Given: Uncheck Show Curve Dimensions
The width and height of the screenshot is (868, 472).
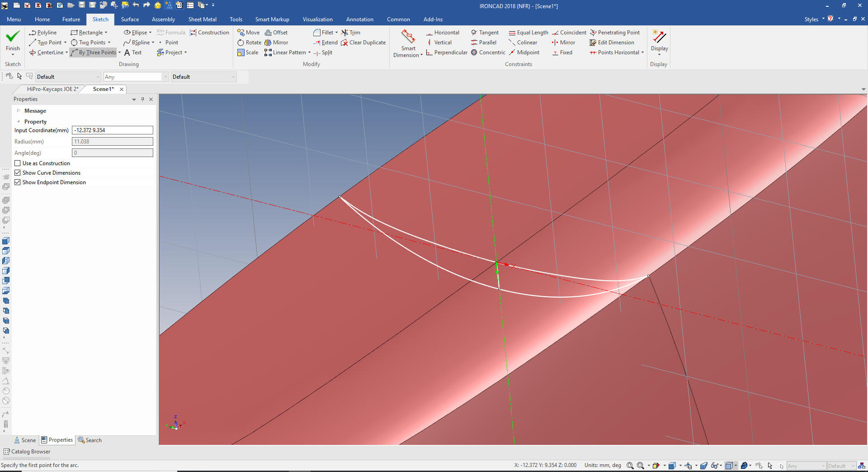Looking at the screenshot, I should [18, 173].
